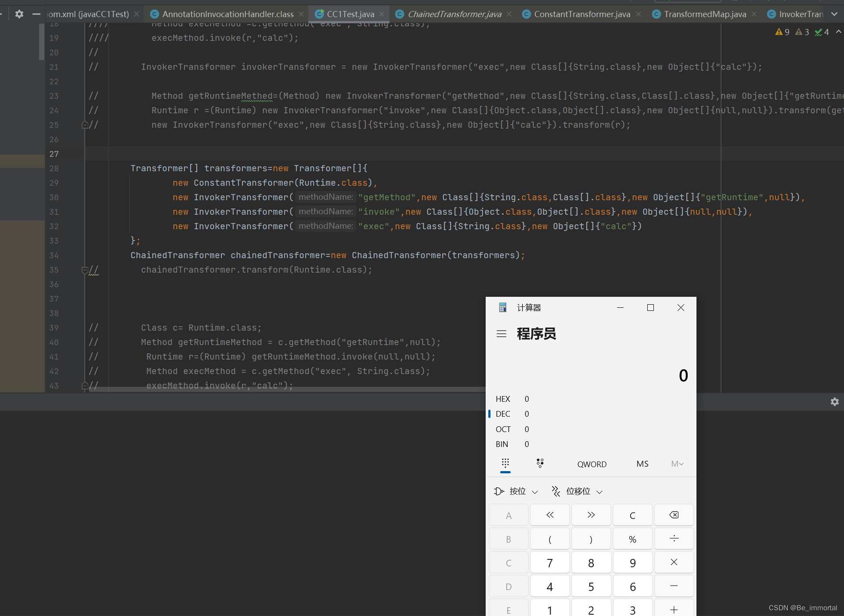Cycle QWORD data size in Calculator

pos(592,464)
